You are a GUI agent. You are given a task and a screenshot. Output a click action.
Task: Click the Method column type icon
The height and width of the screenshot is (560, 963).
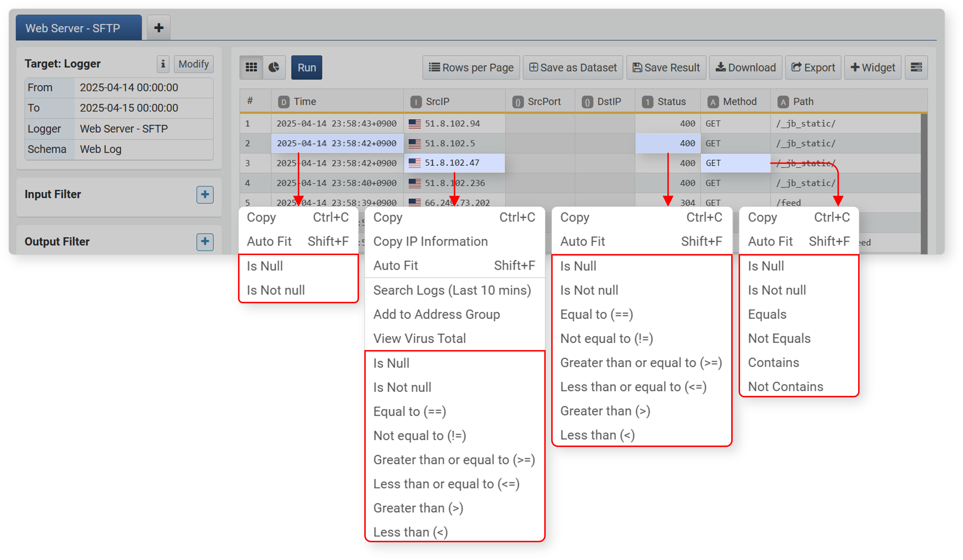point(713,102)
